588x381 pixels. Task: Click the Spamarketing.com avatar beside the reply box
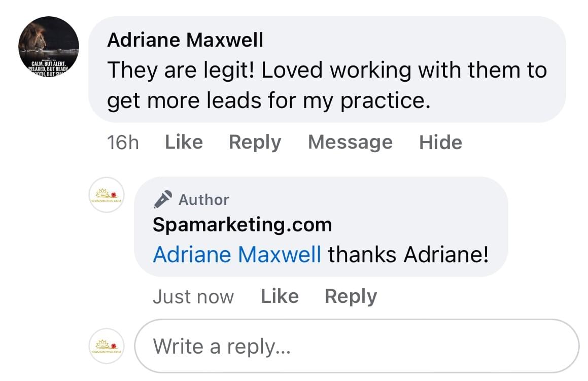(107, 345)
